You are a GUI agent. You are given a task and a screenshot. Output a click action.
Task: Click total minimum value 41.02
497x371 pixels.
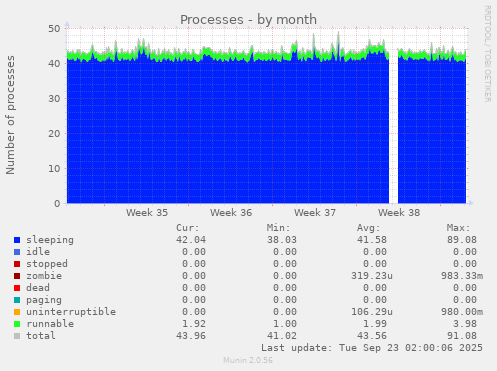click(282, 336)
